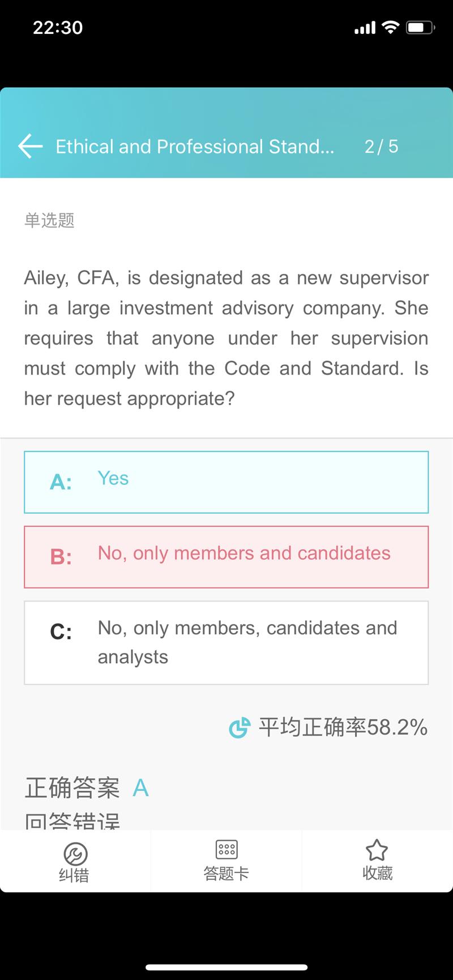The width and height of the screenshot is (453, 980).
Task: Tap the back arrow icon
Action: (x=31, y=146)
